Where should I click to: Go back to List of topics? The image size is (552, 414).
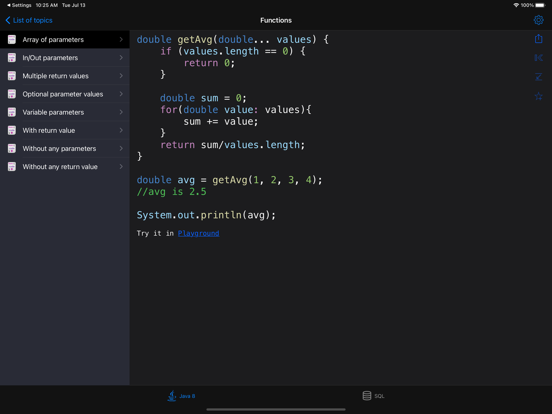[x=29, y=20]
